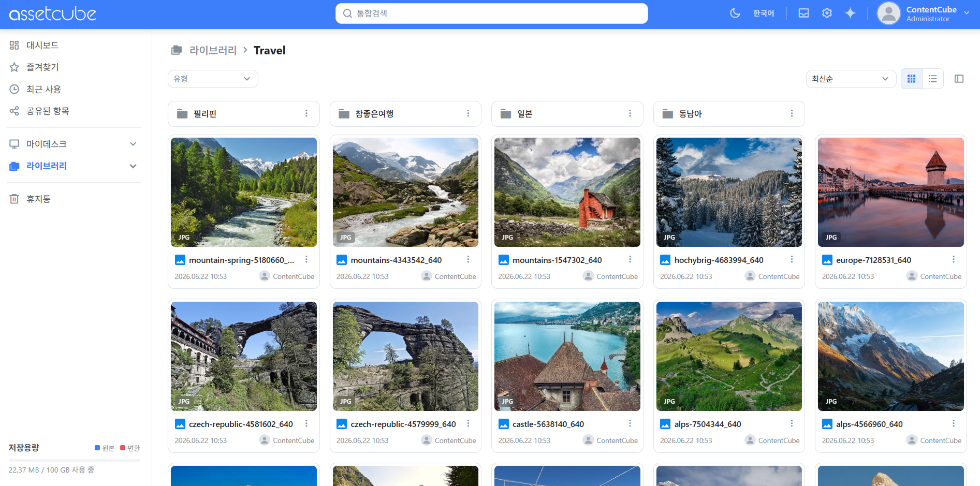Open more options for alps-7504344_640
This screenshot has height=486, width=980.
click(792, 423)
